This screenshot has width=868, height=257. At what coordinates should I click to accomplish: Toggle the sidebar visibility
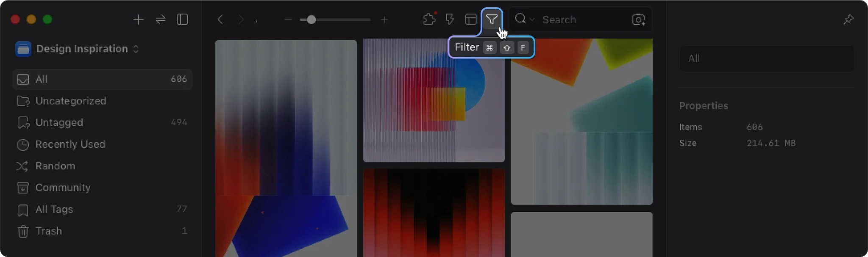[182, 19]
